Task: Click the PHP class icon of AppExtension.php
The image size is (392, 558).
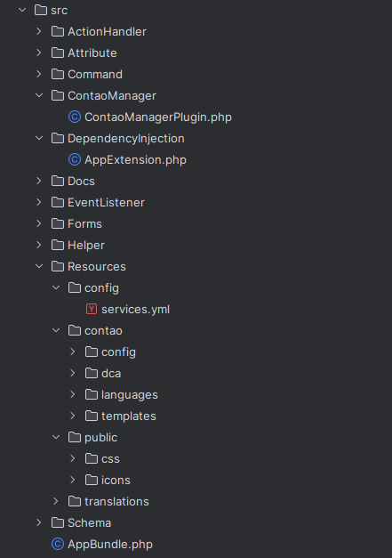Action: 75,159
